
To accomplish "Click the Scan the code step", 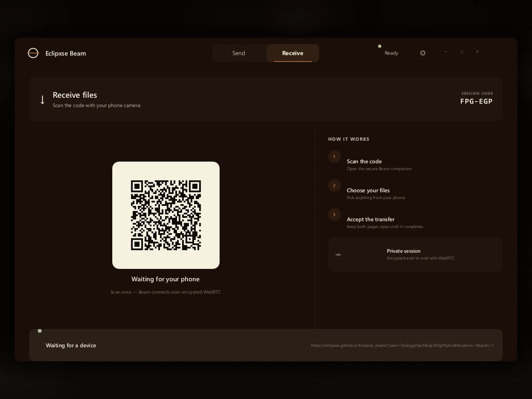I will (364, 161).
